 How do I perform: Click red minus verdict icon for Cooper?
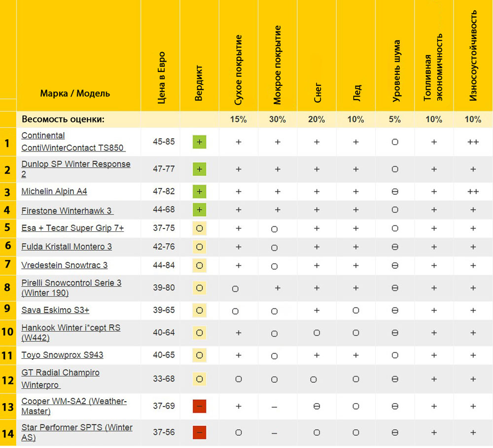(x=199, y=406)
